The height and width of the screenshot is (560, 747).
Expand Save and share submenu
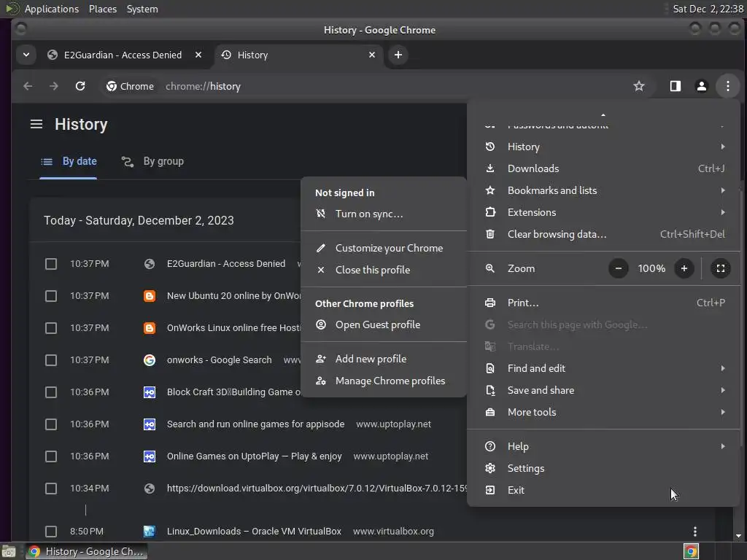pos(603,391)
